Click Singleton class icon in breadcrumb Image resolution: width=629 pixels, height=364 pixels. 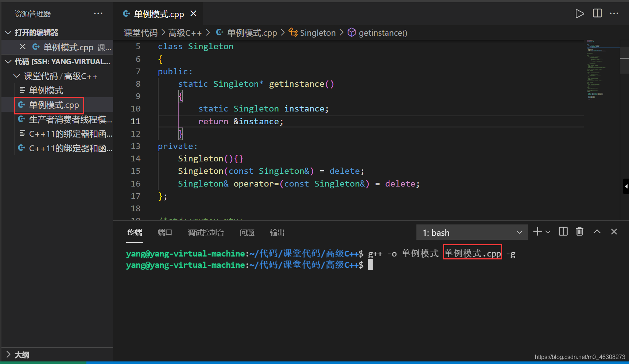coord(293,32)
